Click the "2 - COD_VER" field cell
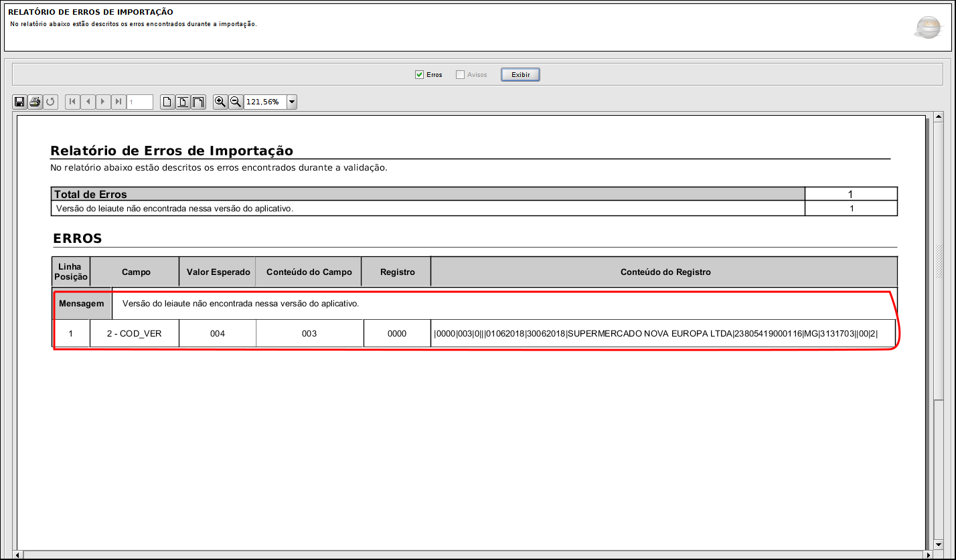This screenshot has width=956, height=560. pos(134,333)
